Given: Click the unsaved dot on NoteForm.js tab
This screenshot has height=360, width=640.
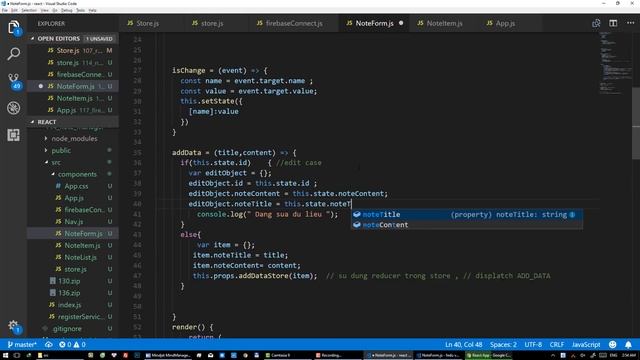Looking at the screenshot, I should (401, 23).
